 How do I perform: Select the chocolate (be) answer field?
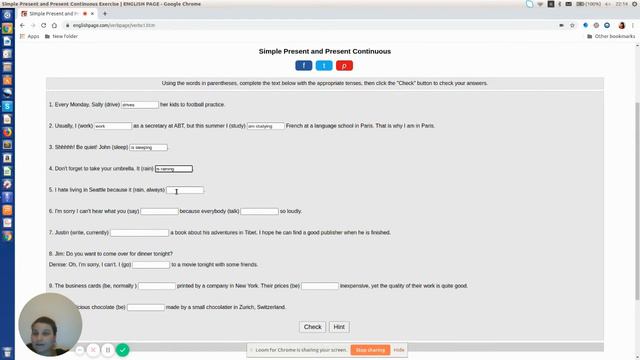tap(146, 307)
